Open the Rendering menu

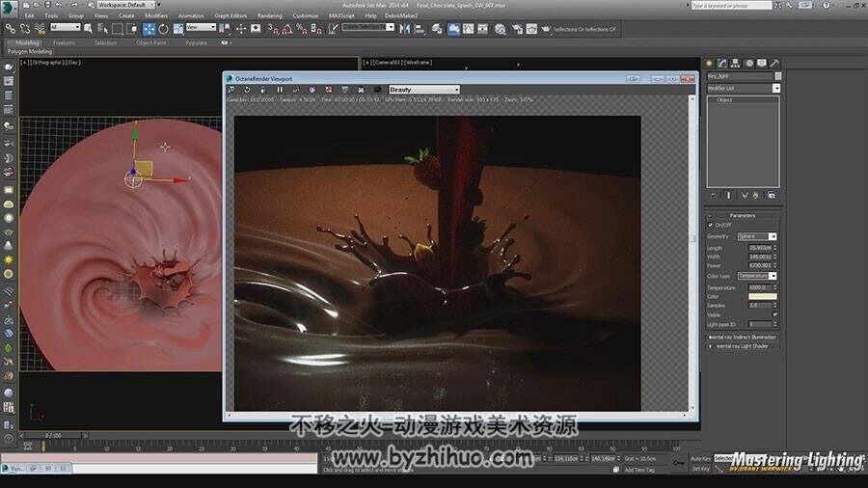(270, 16)
